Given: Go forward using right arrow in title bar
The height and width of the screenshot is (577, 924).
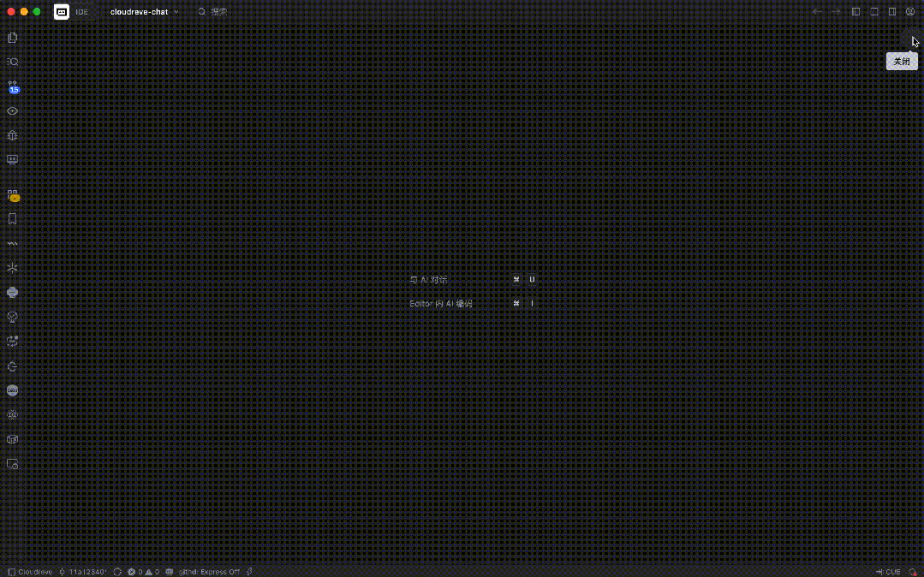Looking at the screenshot, I should click(x=836, y=12).
